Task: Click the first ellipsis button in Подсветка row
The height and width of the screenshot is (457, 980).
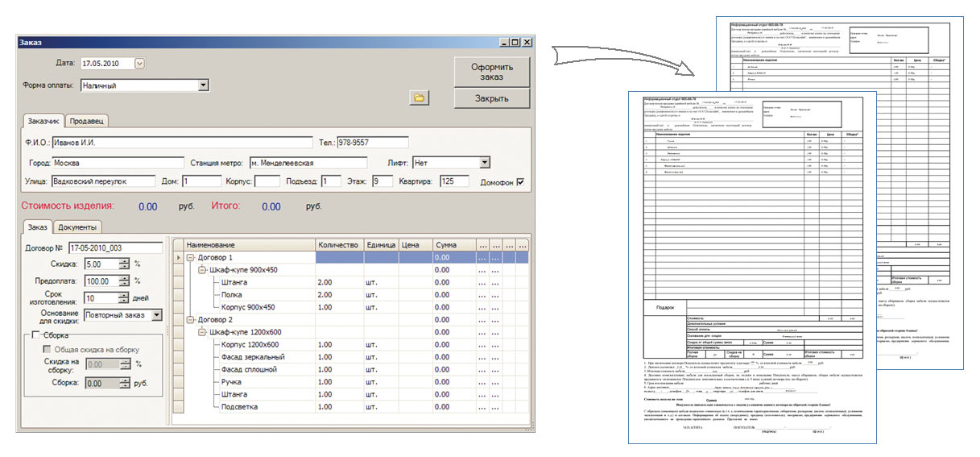Action: [x=482, y=408]
